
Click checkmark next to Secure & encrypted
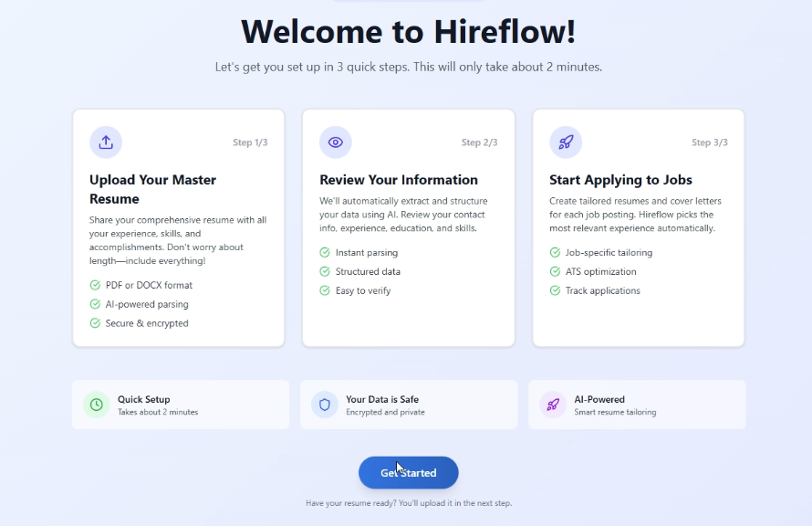pos(95,323)
